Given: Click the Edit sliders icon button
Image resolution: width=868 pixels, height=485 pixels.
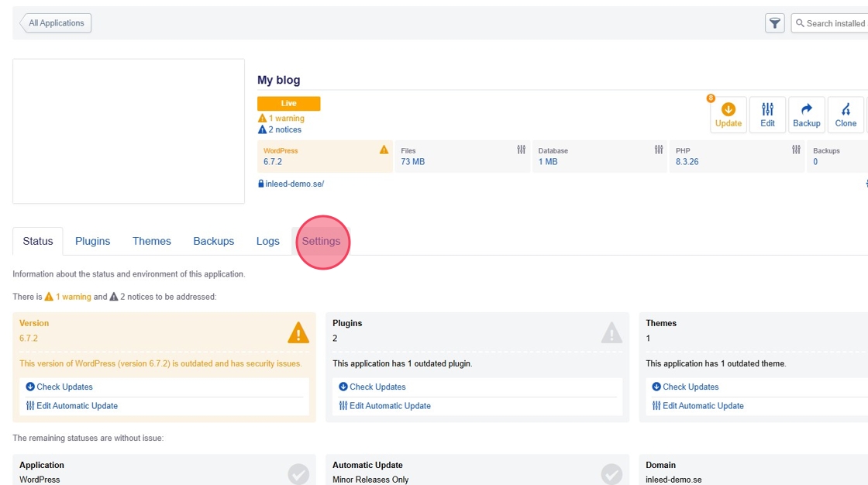Looking at the screenshot, I should click(x=767, y=115).
